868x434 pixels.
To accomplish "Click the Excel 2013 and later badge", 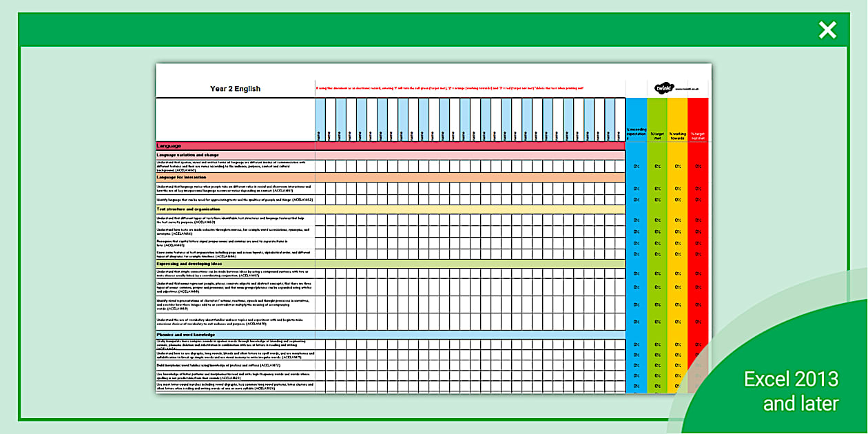I will (x=791, y=390).
